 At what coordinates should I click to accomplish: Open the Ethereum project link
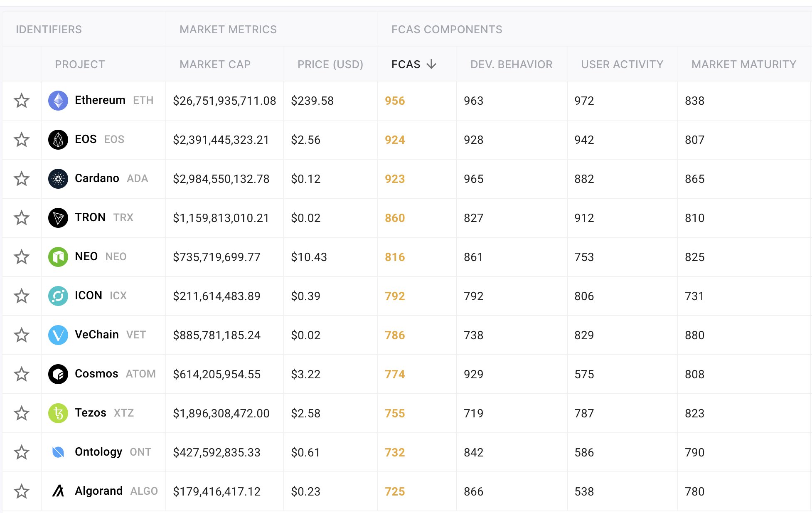(100, 100)
